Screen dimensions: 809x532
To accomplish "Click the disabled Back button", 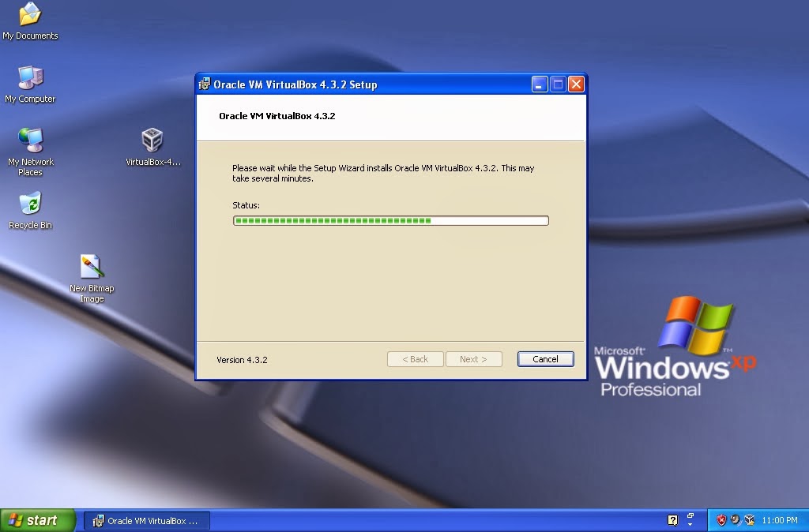I will click(416, 359).
